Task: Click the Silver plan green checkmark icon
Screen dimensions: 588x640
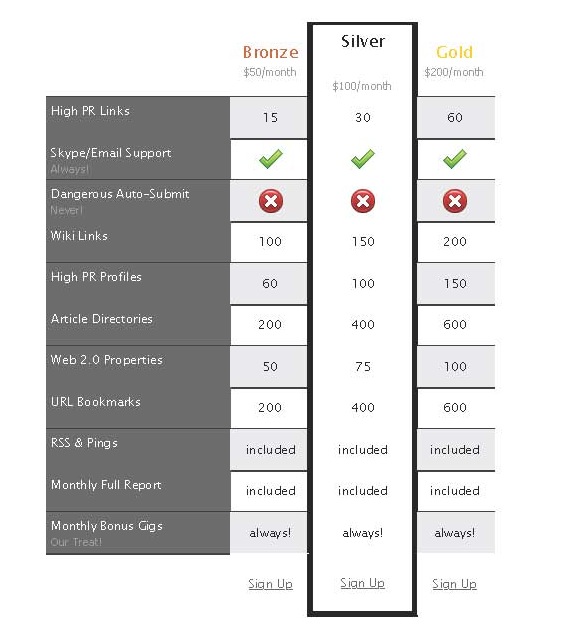Action: click(x=363, y=159)
